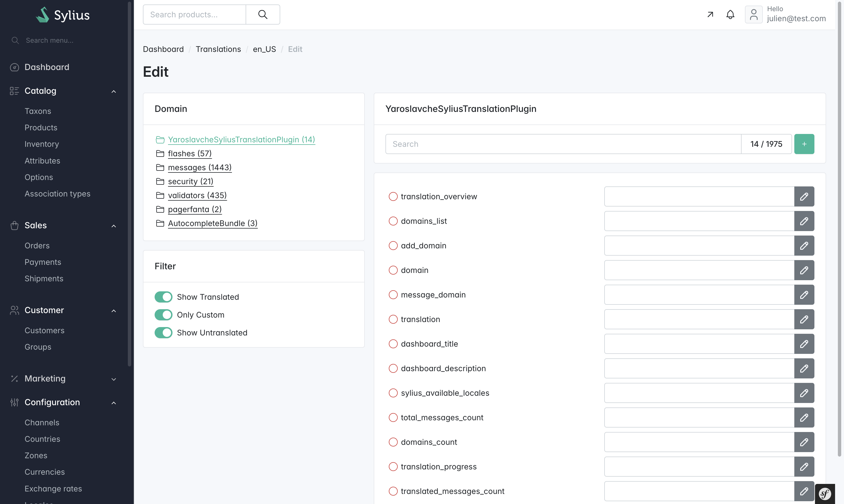
Task: Open Symfony debug toolbar icon
Action: click(x=825, y=493)
